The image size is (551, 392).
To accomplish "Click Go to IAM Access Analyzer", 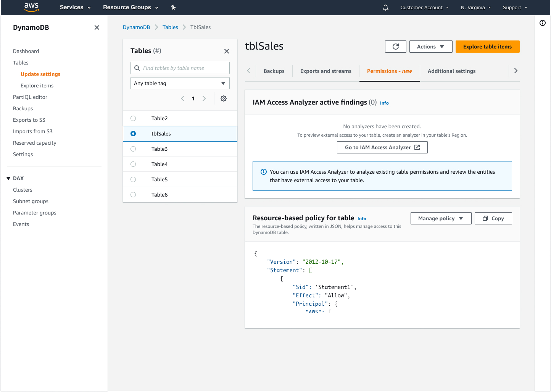I will click(382, 147).
